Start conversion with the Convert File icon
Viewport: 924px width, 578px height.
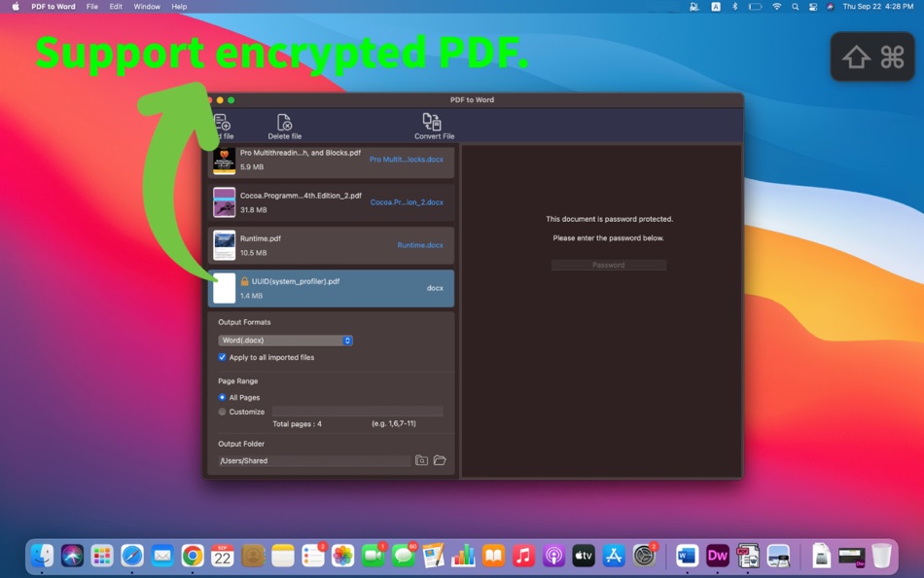(432, 122)
